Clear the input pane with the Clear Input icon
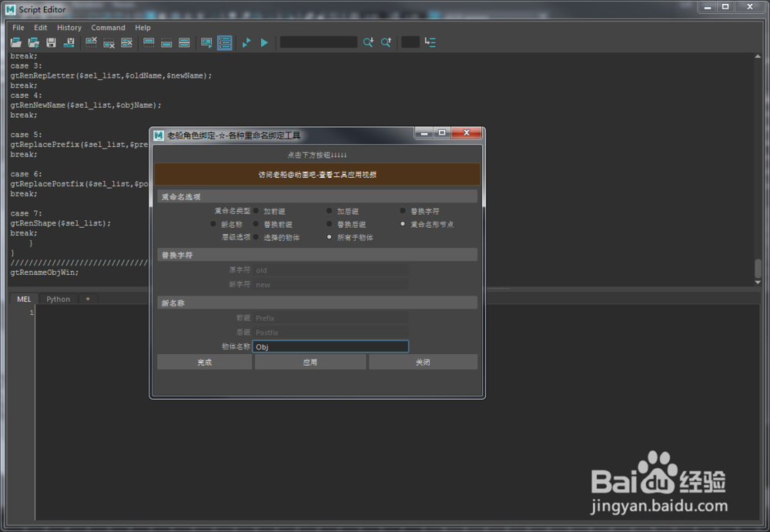Image resolution: width=770 pixels, height=532 pixels. click(109, 42)
